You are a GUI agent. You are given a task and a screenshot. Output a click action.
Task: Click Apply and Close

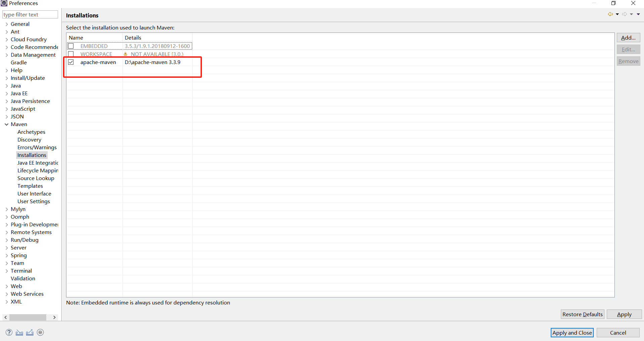coord(572,333)
